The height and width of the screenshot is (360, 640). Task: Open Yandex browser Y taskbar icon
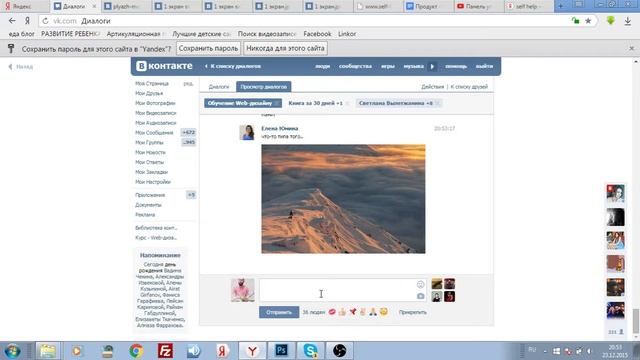click(252, 351)
